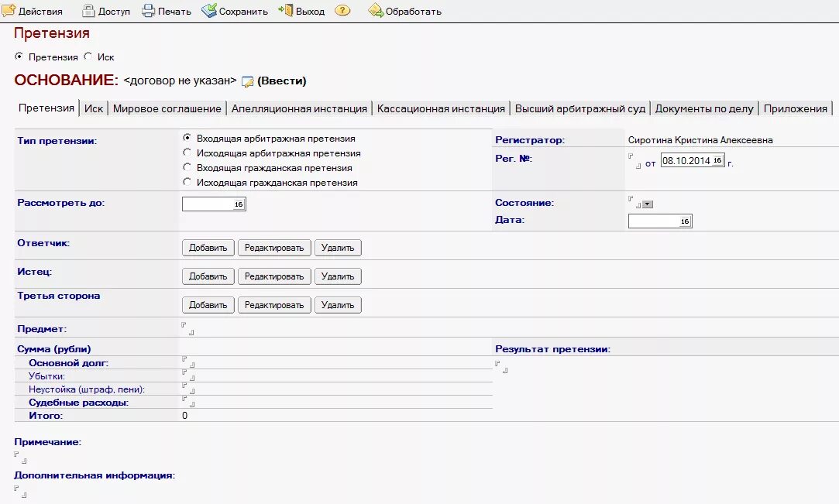This screenshot has width=839, height=504.
Task: Click Добавить in the Истец row
Action: 208,276
